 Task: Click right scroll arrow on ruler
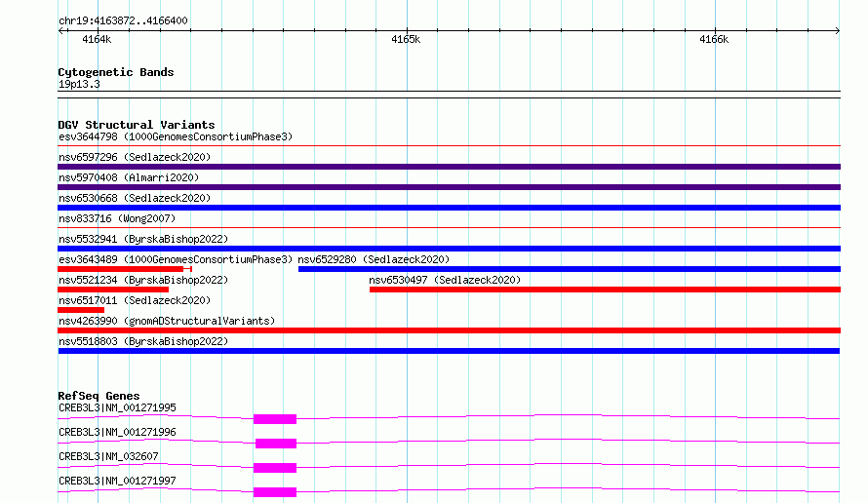(x=838, y=31)
